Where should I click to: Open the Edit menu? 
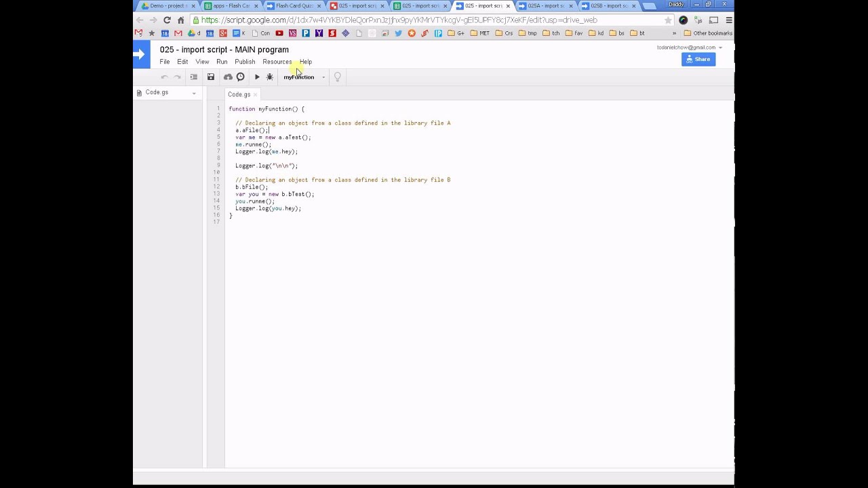[182, 62]
